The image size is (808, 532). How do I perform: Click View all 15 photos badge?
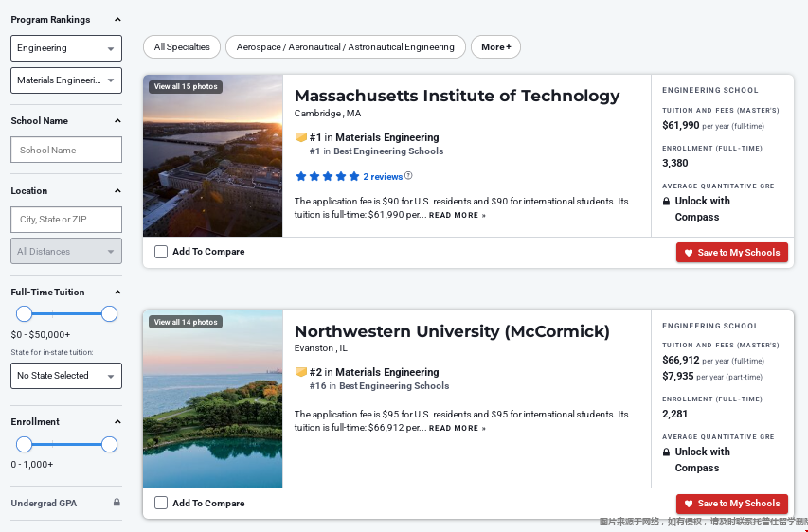(186, 86)
